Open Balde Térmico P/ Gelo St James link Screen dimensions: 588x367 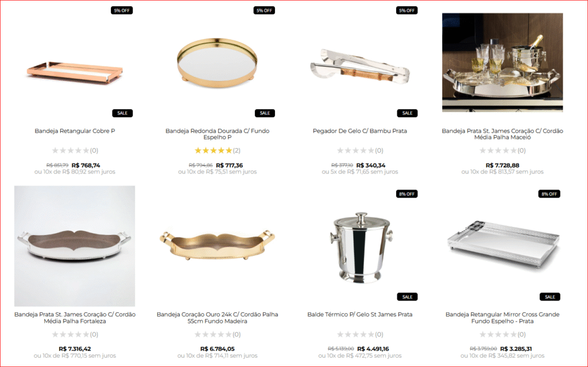point(360,315)
